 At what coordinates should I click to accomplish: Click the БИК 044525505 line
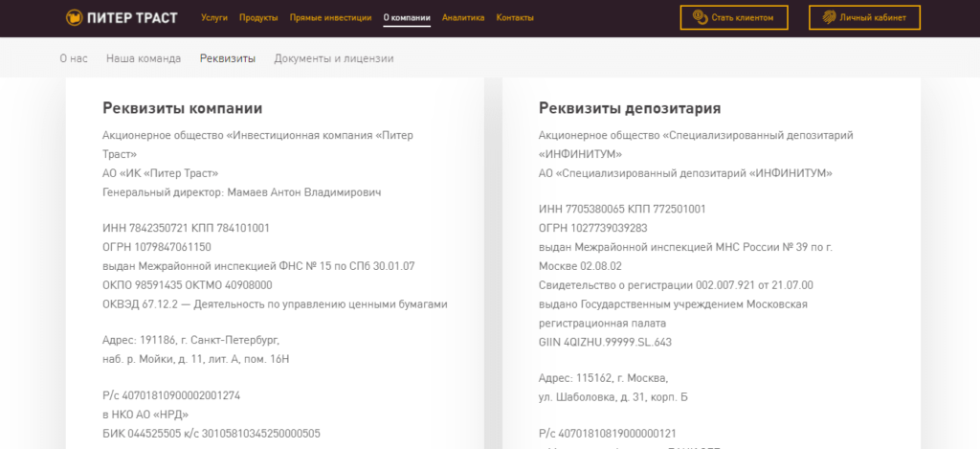[212, 433]
